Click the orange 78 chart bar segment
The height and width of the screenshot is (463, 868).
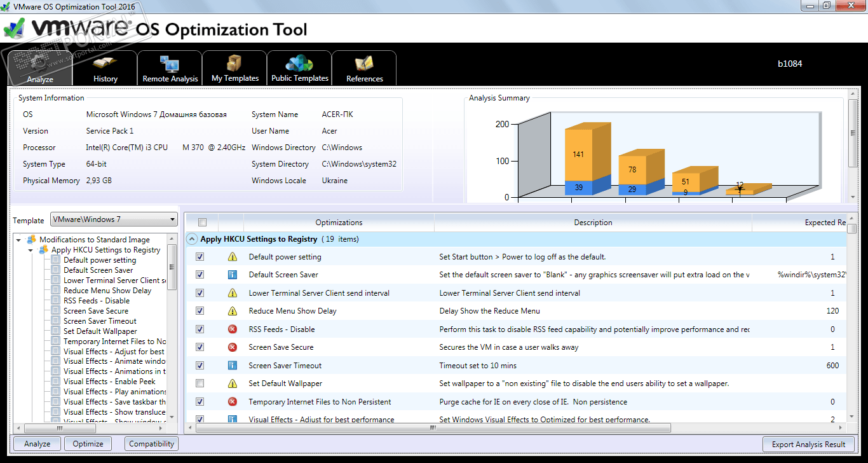(x=632, y=170)
